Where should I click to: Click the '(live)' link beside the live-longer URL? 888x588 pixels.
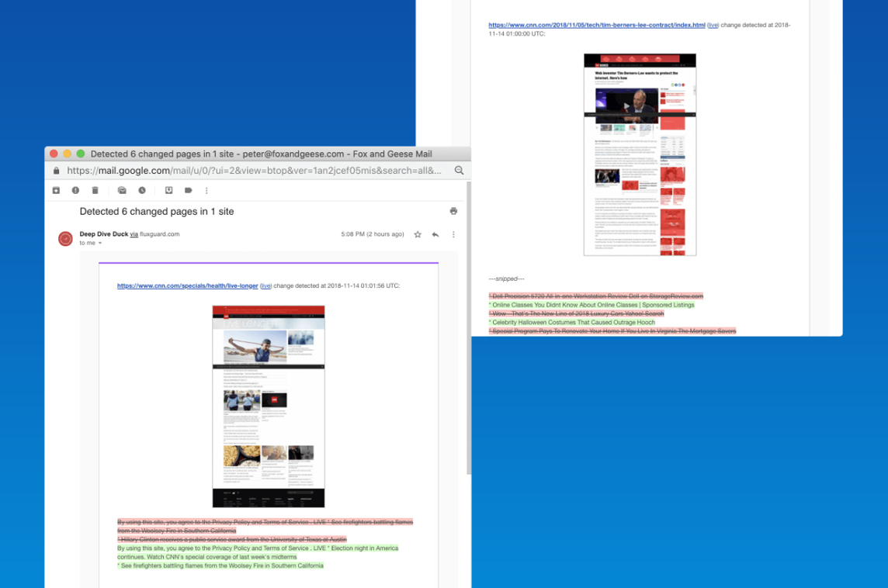click(x=265, y=285)
